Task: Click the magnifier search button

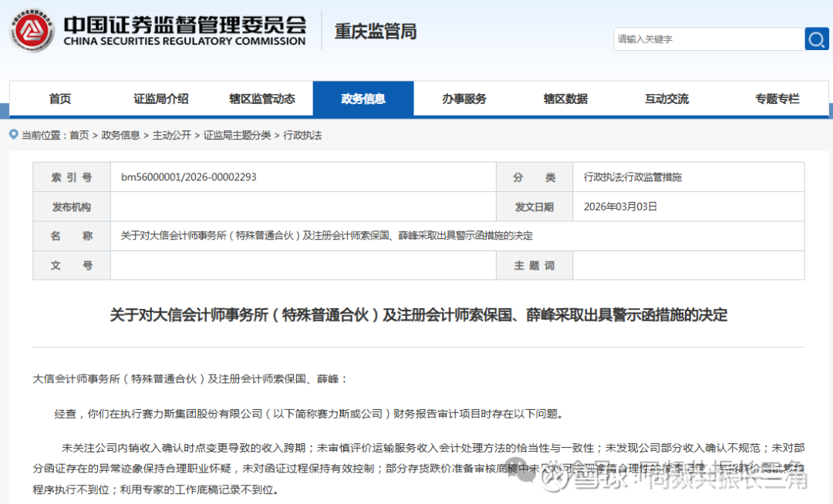Action: click(x=817, y=39)
